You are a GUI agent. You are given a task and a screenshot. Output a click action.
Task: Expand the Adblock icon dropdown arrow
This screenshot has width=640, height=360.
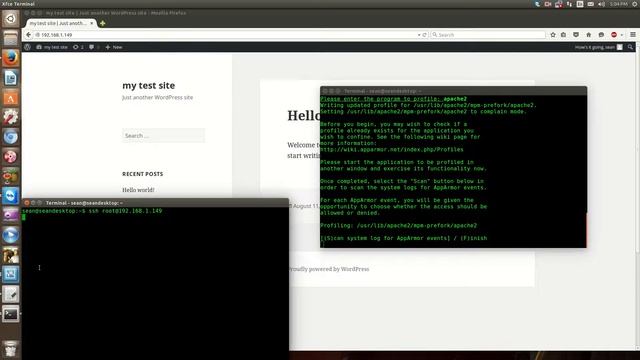tap(622, 35)
